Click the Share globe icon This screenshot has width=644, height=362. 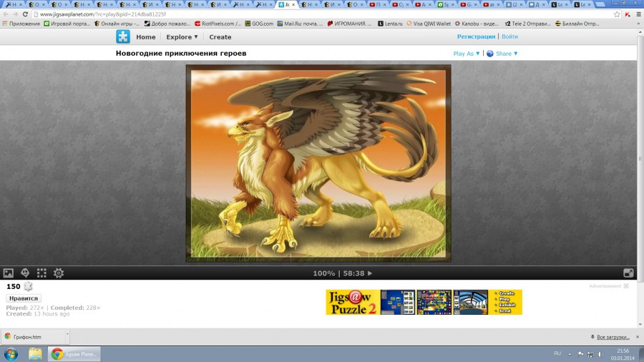[x=490, y=54]
